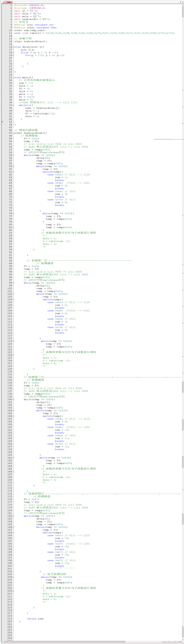Collapse the while loop at line 76
The width and height of the screenshot is (184, 644).
13,213
